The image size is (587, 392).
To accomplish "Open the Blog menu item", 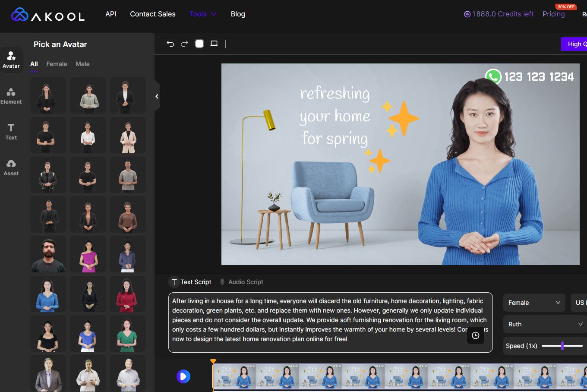I will pos(238,14).
